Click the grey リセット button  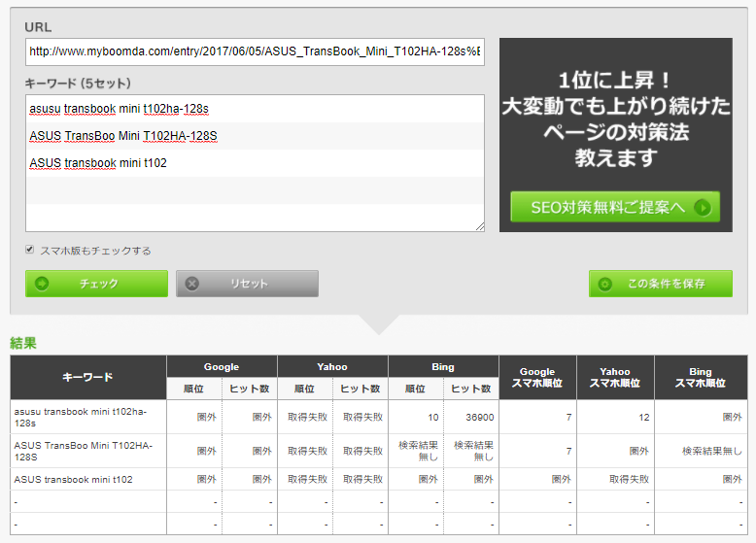click(247, 284)
